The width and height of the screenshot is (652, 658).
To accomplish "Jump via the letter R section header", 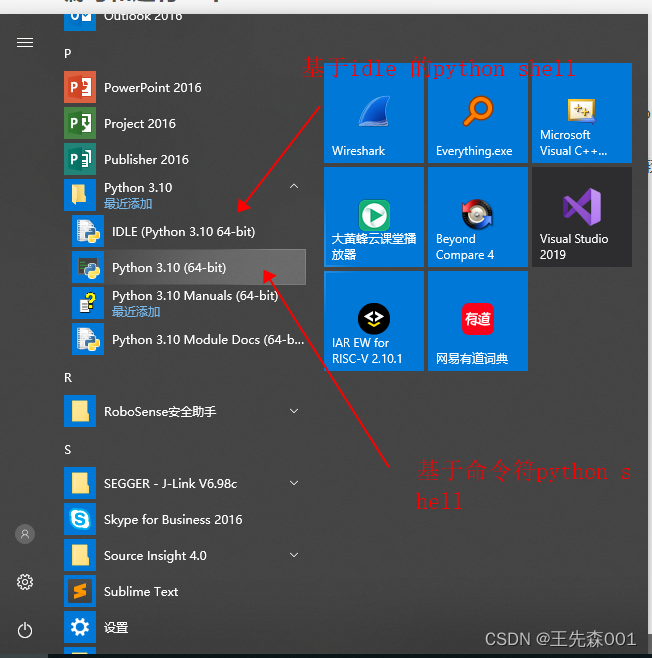I will (68, 378).
